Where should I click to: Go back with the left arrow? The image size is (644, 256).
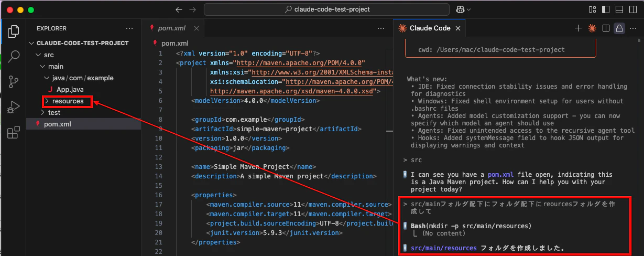click(179, 9)
